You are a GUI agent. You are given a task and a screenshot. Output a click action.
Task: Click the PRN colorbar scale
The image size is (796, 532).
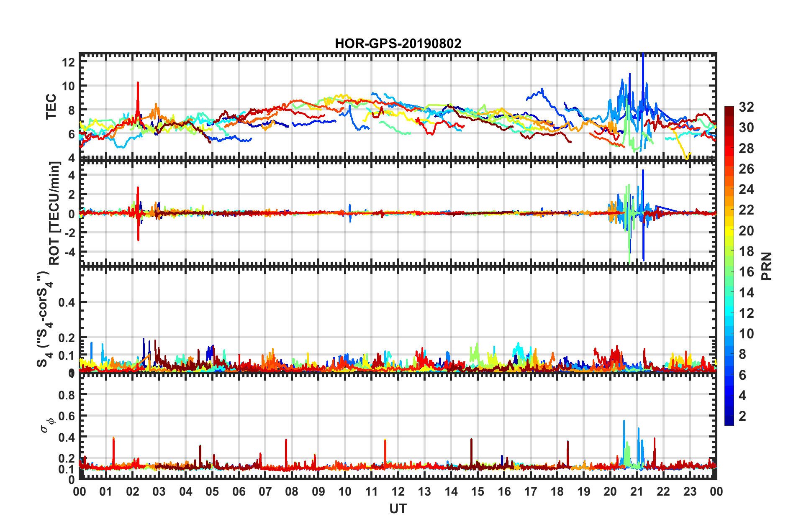(x=729, y=266)
